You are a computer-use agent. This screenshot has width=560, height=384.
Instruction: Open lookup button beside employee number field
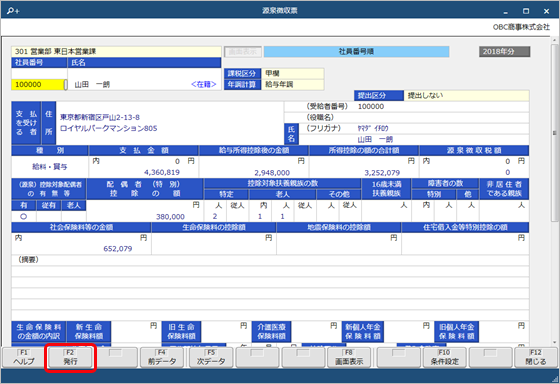[66, 85]
